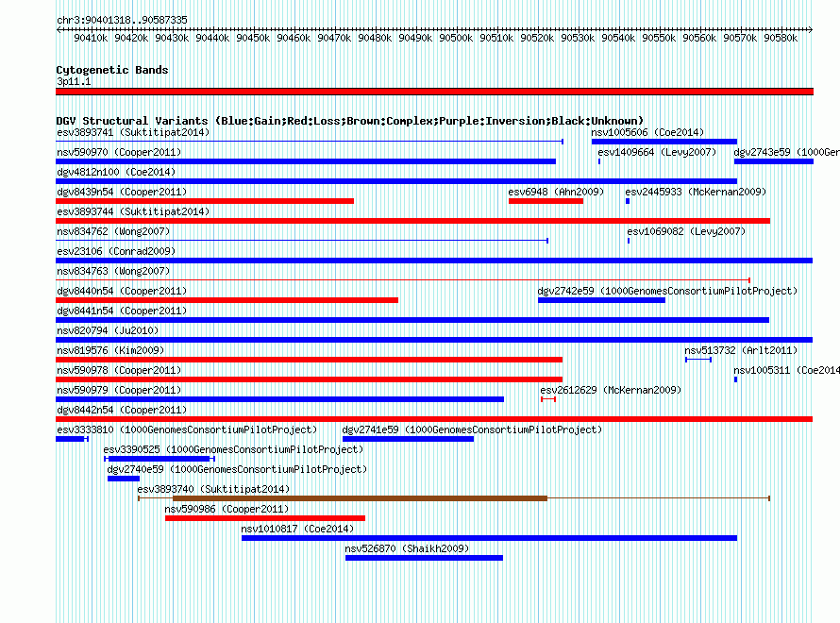
Task: Click nsv819576 (Kim2009) label
Action: click(110, 350)
